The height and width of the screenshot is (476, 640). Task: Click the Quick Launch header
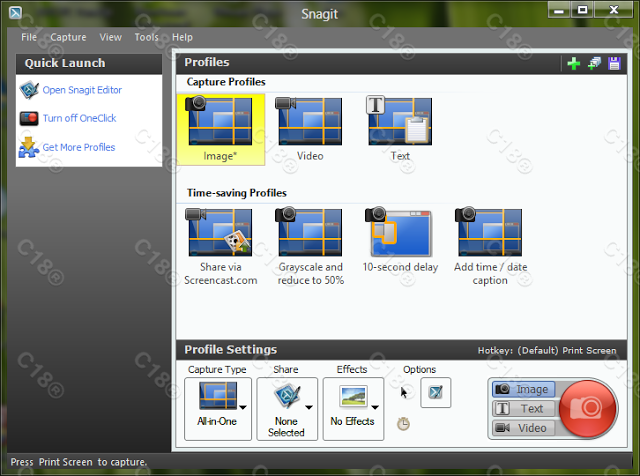(89, 63)
